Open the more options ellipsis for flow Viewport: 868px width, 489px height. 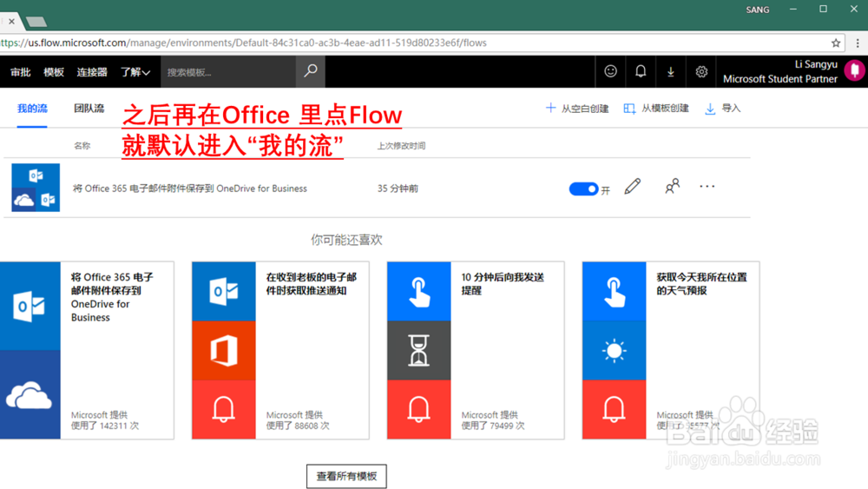[707, 187]
